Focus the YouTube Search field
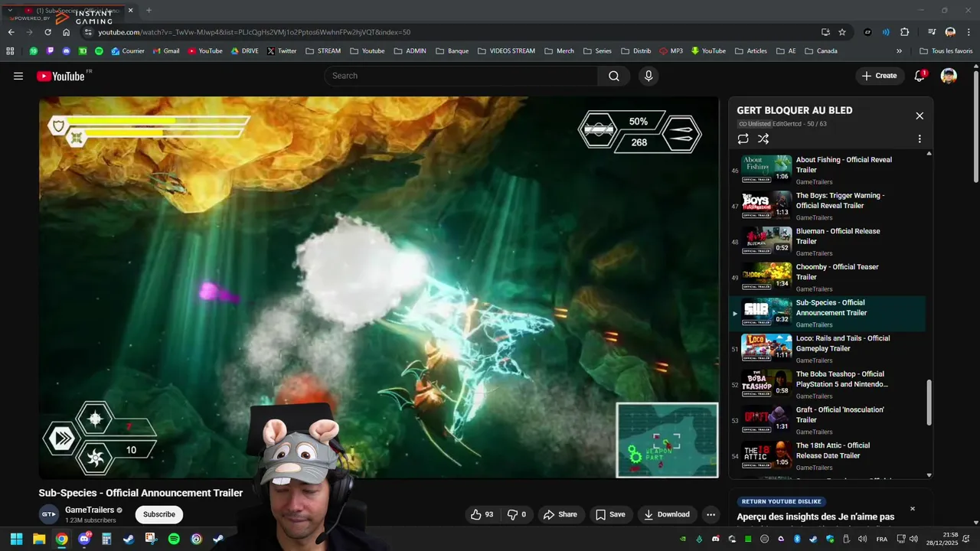This screenshot has width=980, height=551. pyautogui.click(x=461, y=76)
